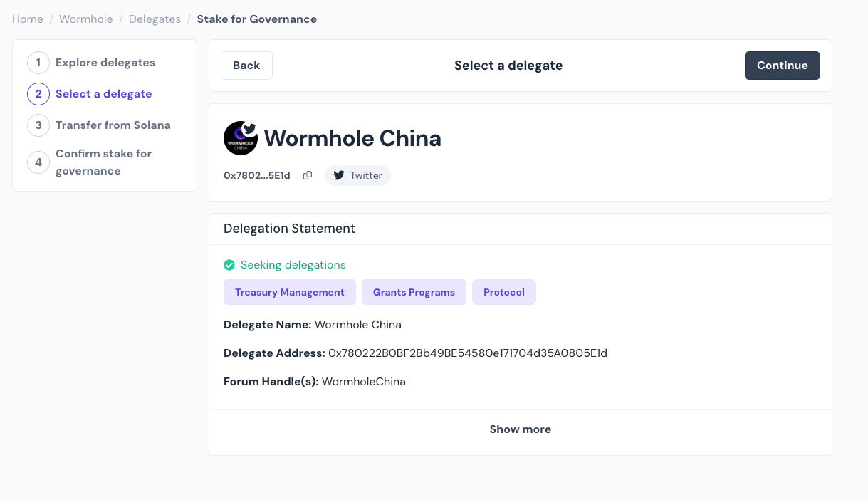Screen dimensions: 868x500
Task: Go Back to the previous step
Action: [x=246, y=66]
